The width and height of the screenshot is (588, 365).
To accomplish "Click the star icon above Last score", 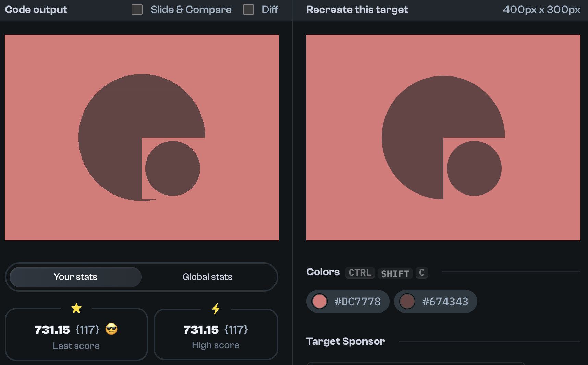I will pyautogui.click(x=76, y=308).
